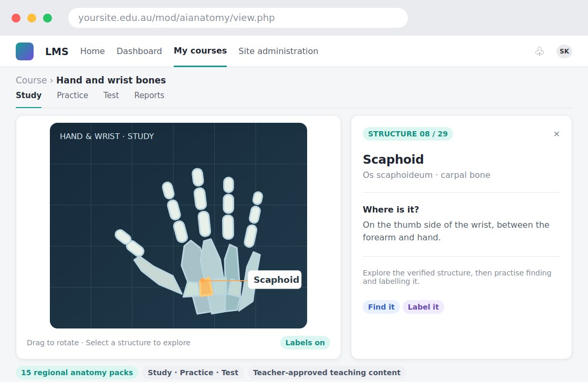Open the notifications icon beside SK avatar
Image resolution: width=588 pixels, height=382 pixels.
539,51
